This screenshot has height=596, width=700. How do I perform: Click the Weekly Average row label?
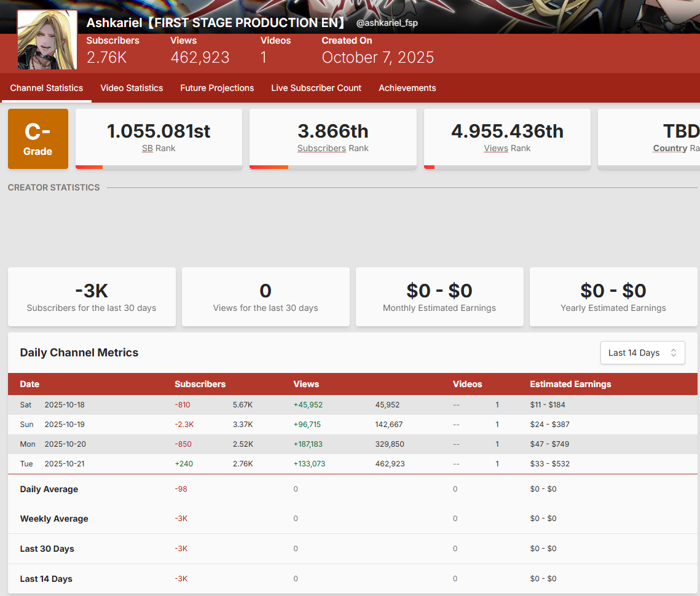54,519
